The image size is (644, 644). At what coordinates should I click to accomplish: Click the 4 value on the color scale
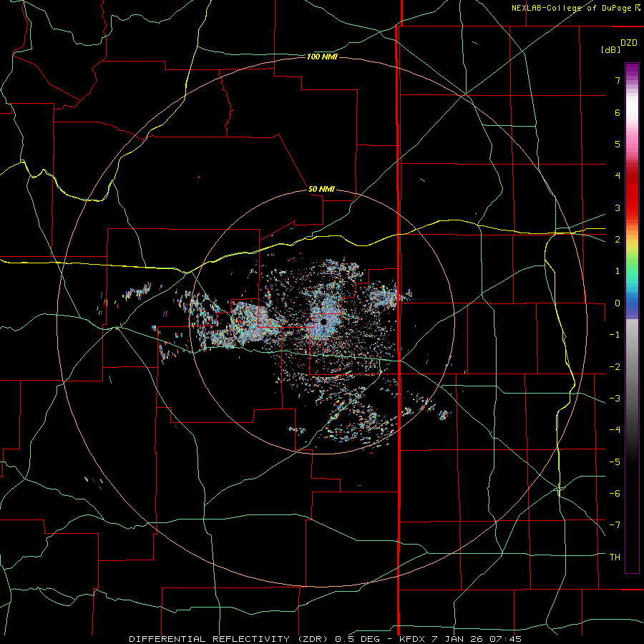click(x=618, y=176)
